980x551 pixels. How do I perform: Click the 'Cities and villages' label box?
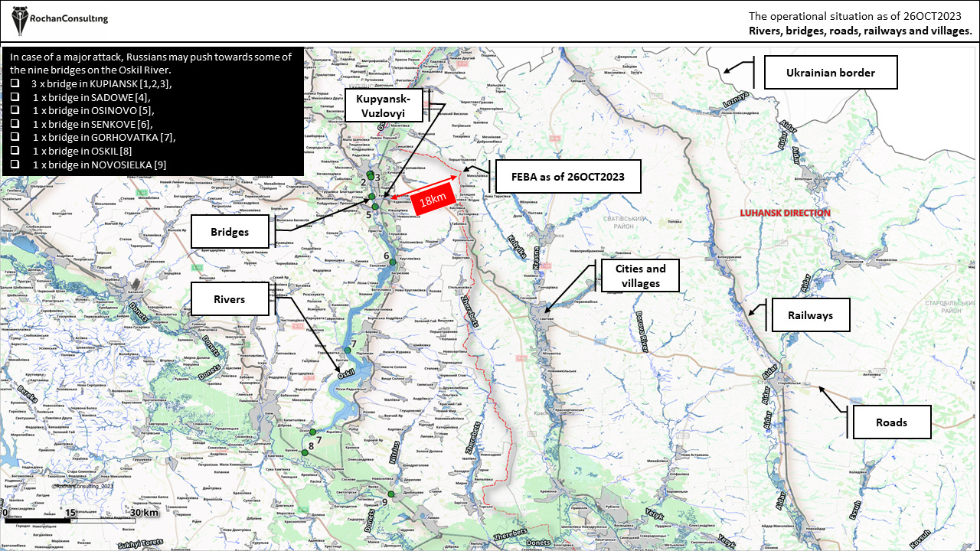(640, 276)
